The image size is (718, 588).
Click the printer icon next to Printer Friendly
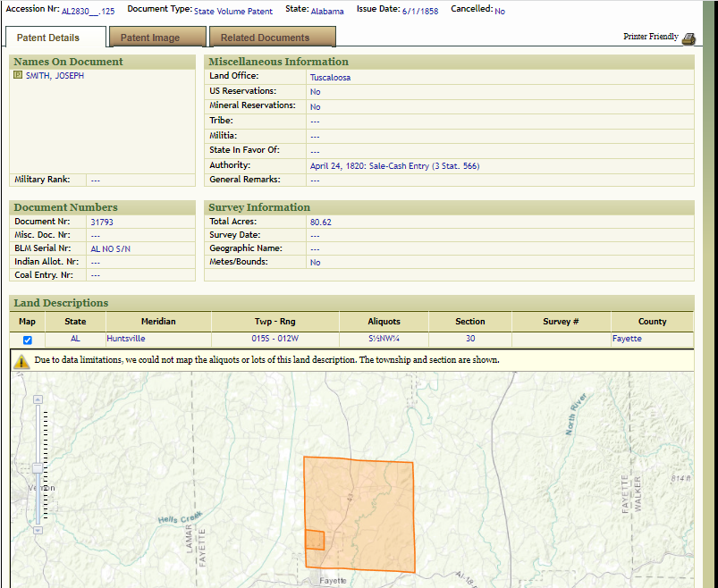(x=688, y=38)
